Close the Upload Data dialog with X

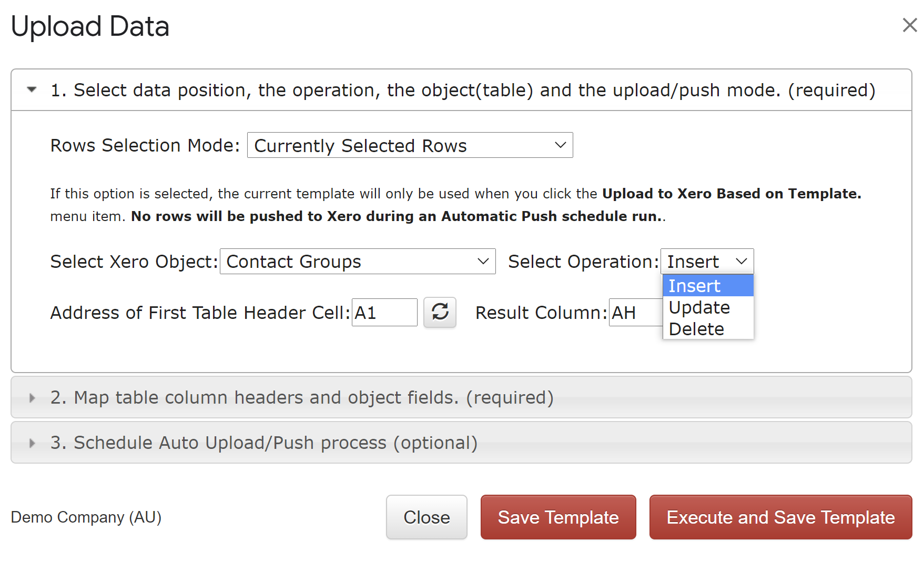(909, 25)
